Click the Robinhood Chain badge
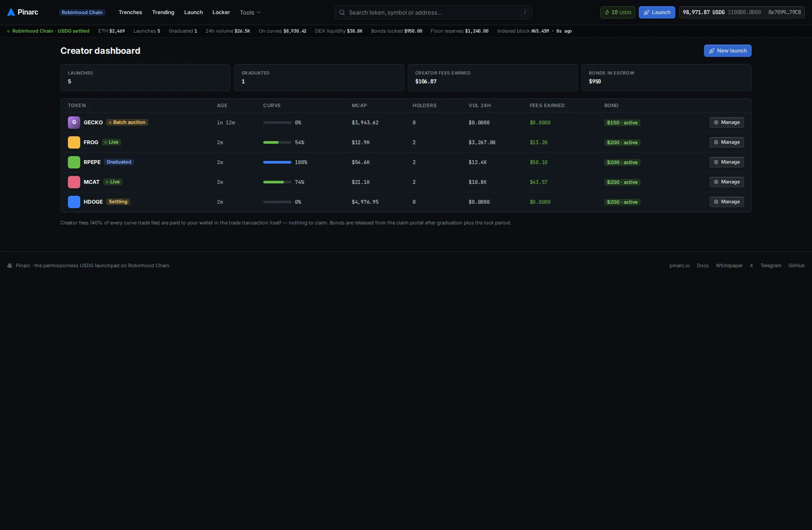 coord(82,12)
